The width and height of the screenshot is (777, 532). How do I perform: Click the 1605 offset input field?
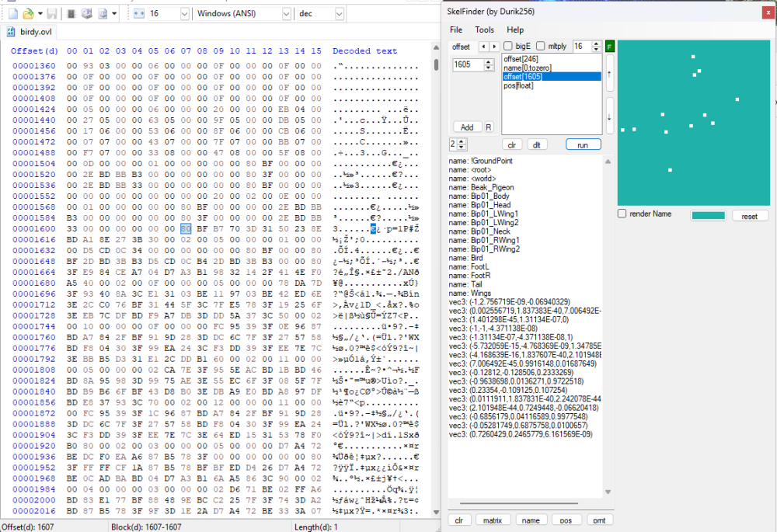click(x=467, y=64)
